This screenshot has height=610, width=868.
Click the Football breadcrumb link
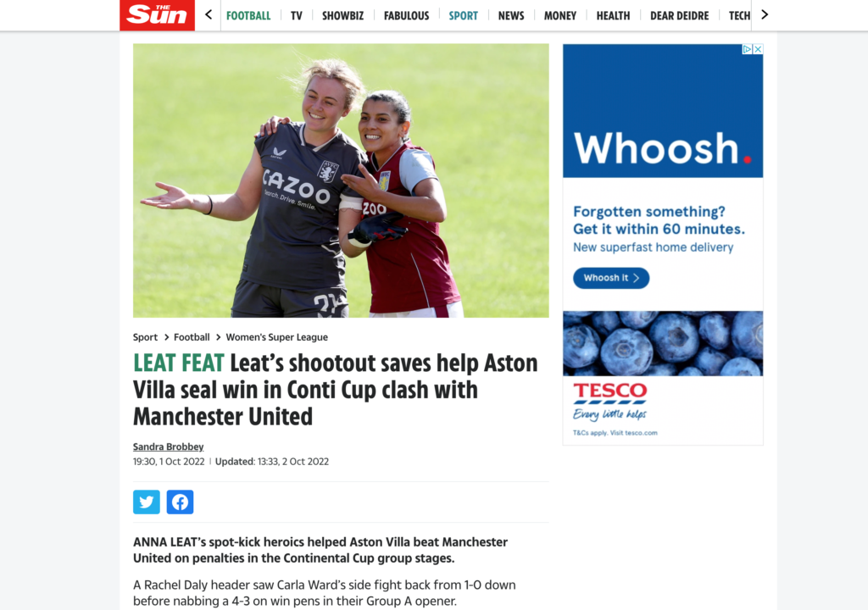[192, 337]
